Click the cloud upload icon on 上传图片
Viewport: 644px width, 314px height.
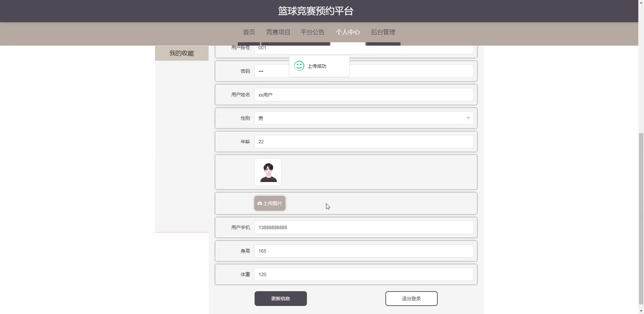260,203
